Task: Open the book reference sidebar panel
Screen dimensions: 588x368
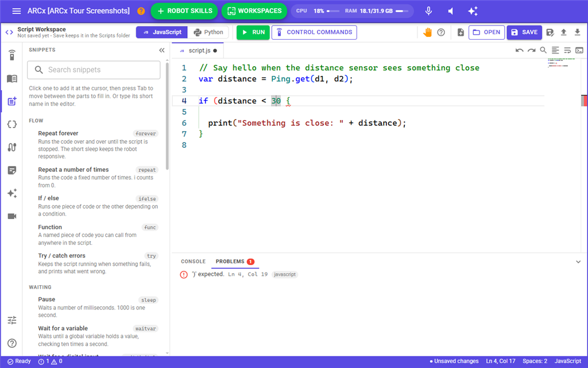Action: coord(12,78)
